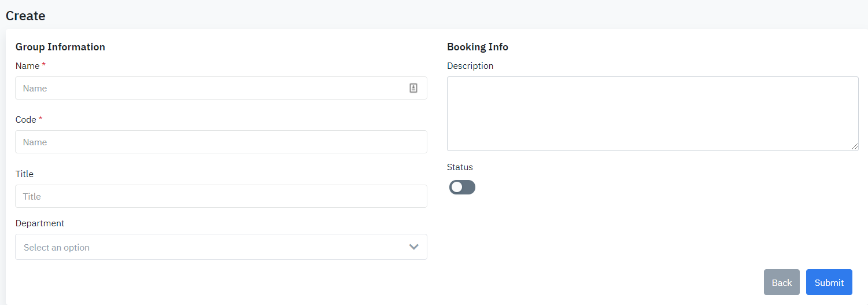Click inside the Description text area
This screenshot has width=868, height=305.
coord(652,113)
